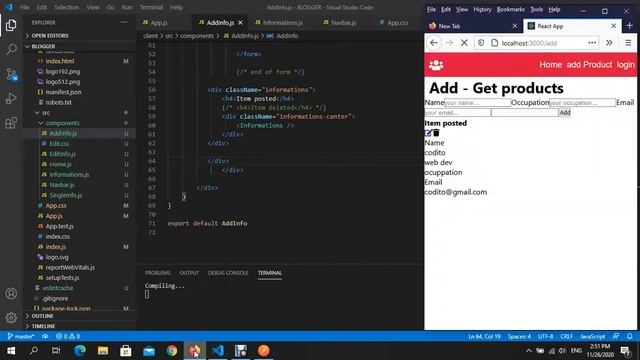
Task: Switch to the Informations.js editor tab
Action: pos(282,23)
